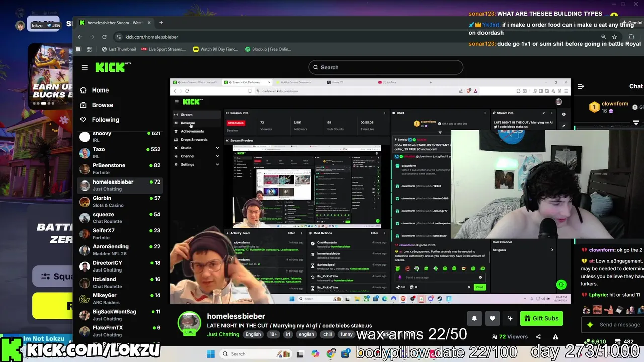The height and width of the screenshot is (362, 644).
Task: Open Glorbin's Slots & Casino channel
Action: 120,202
